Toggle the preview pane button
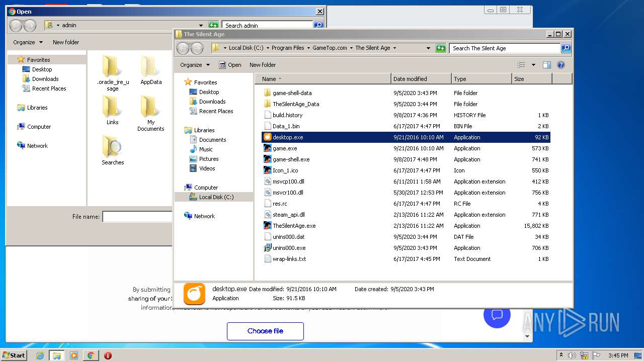Image resolution: width=644 pixels, height=362 pixels. pos(547,65)
